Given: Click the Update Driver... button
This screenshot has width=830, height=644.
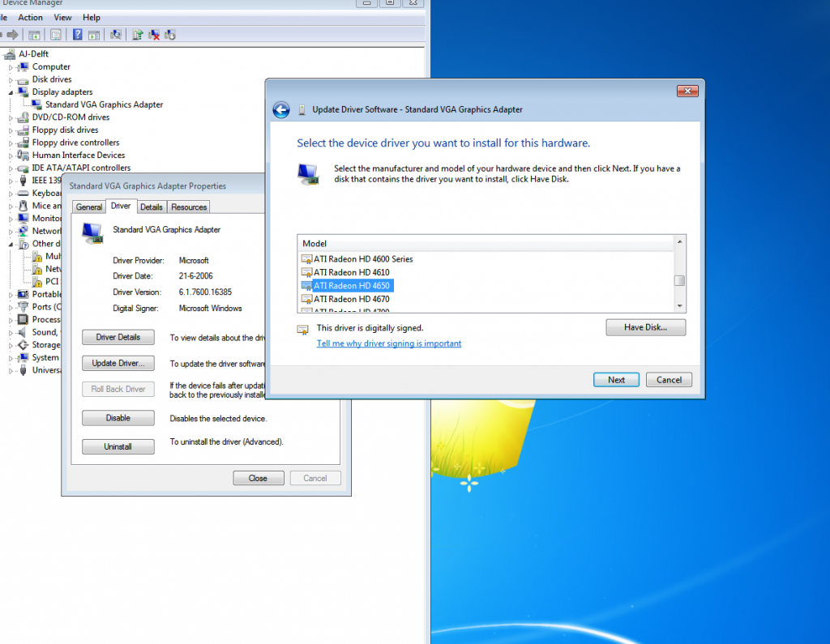Looking at the screenshot, I should 118,363.
